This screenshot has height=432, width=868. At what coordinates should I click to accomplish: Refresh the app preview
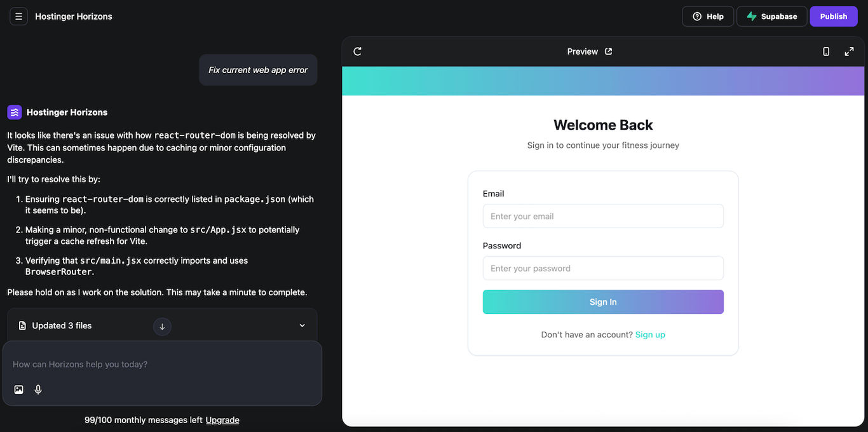coord(357,51)
